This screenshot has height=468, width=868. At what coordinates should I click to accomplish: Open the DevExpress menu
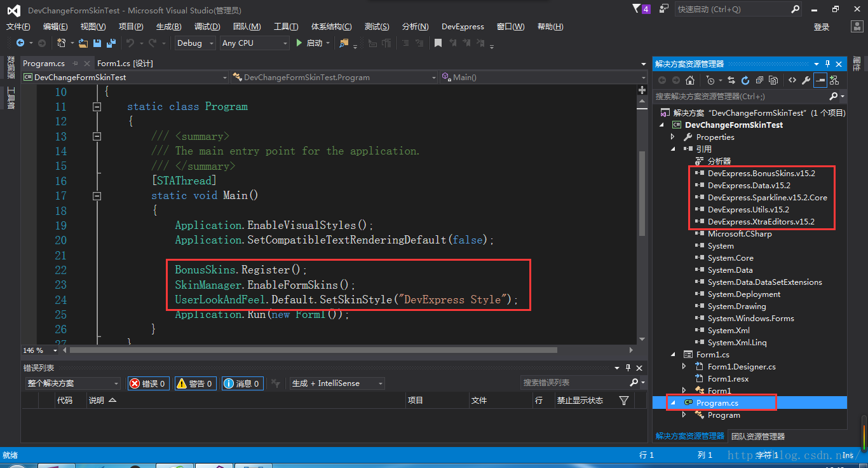463,27
